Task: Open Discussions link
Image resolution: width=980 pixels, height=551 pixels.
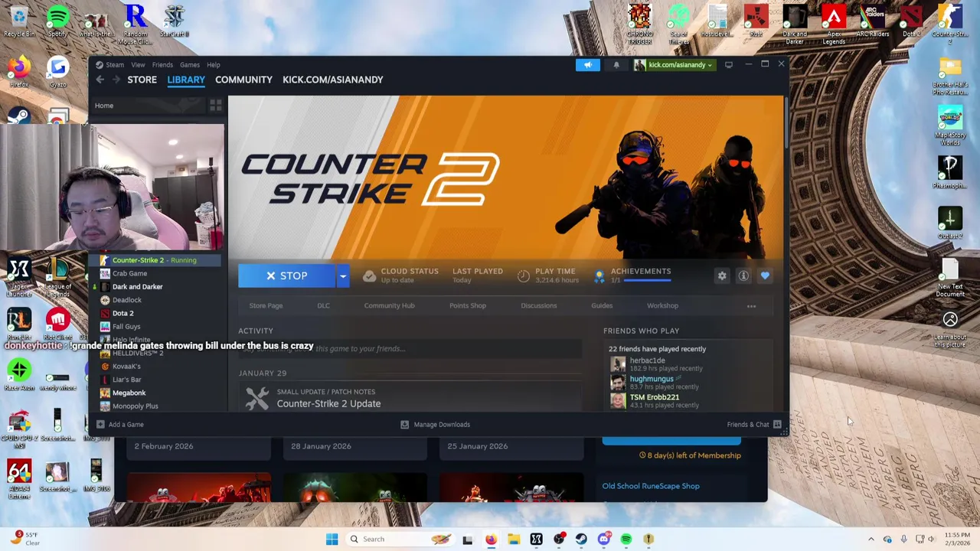Action: click(538, 306)
